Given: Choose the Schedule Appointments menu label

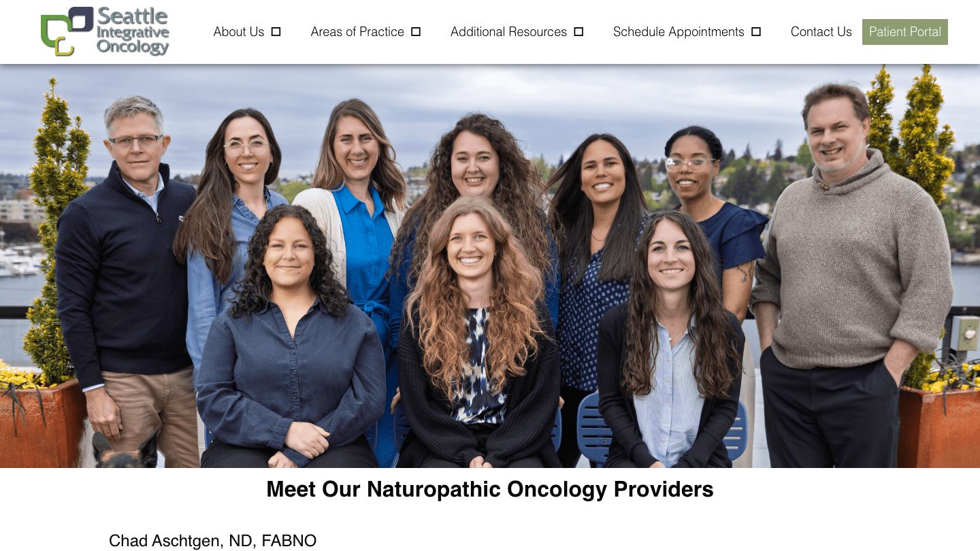Looking at the screenshot, I should click(679, 32).
